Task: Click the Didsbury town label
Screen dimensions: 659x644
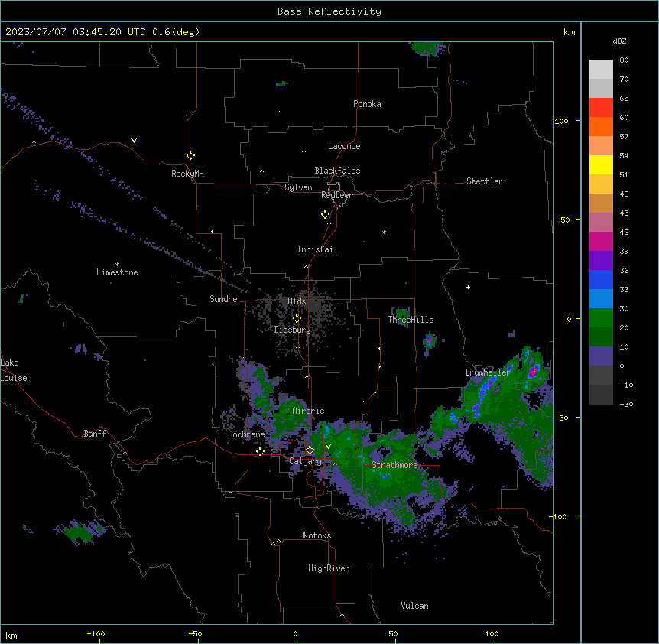Action: (293, 330)
